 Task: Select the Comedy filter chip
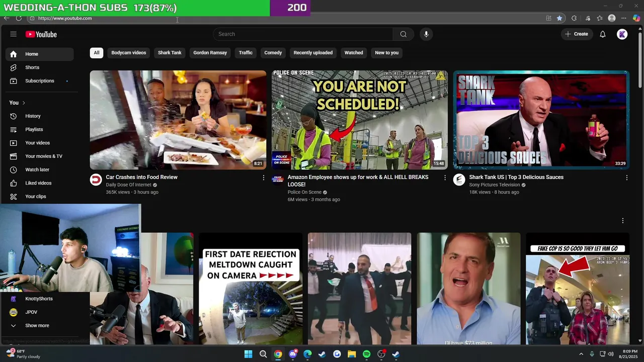273,53
